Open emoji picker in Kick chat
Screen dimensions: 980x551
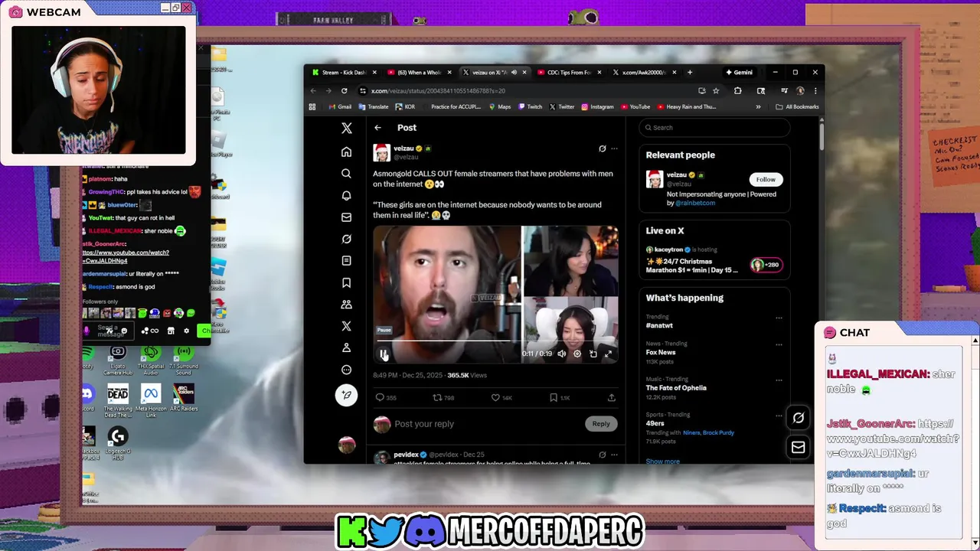(124, 331)
